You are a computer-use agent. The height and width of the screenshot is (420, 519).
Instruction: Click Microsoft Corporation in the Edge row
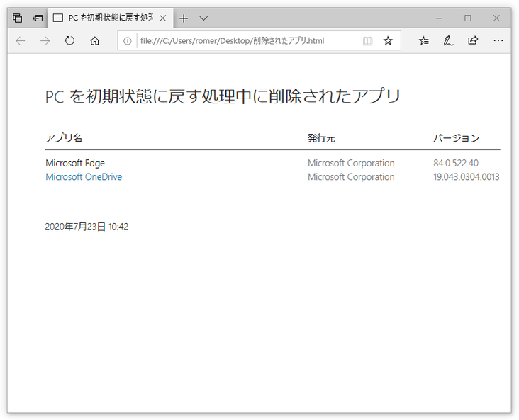click(351, 163)
